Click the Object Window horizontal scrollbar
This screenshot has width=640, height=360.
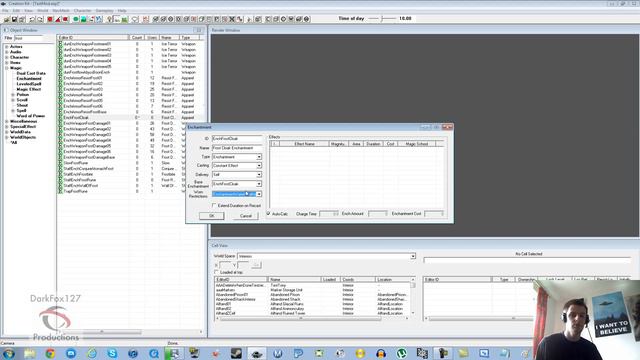101,332
